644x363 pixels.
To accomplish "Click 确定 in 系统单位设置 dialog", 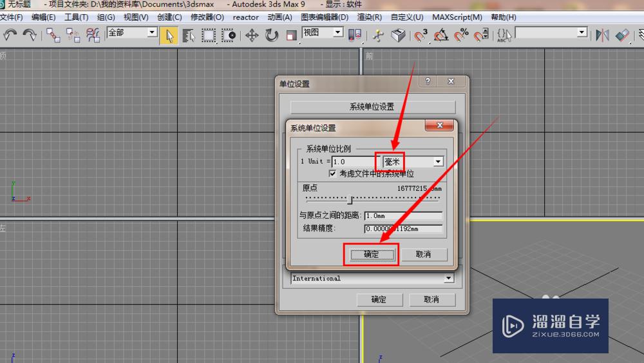I will (x=372, y=255).
